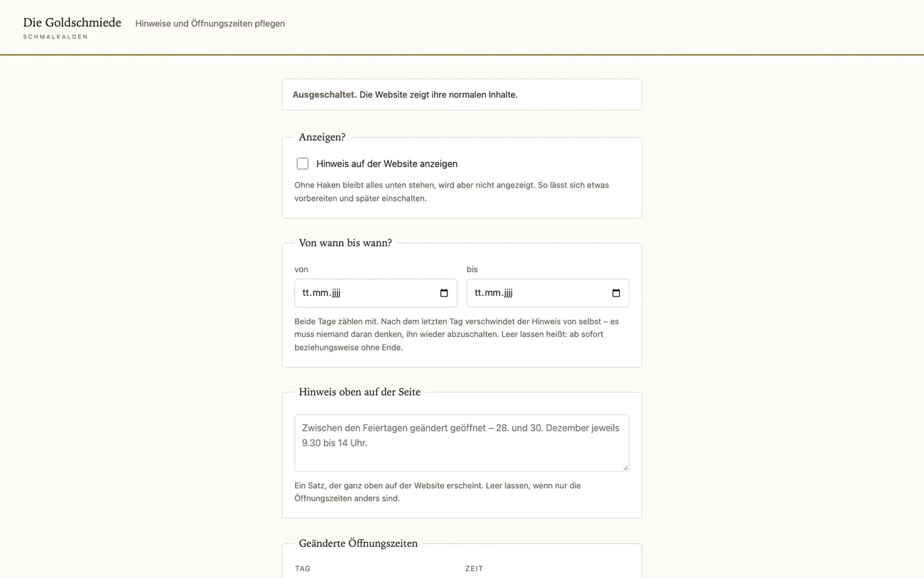This screenshot has height=578, width=924.
Task: Click the 'SCHMALKALDEN' subtitle text
Action: [55, 37]
